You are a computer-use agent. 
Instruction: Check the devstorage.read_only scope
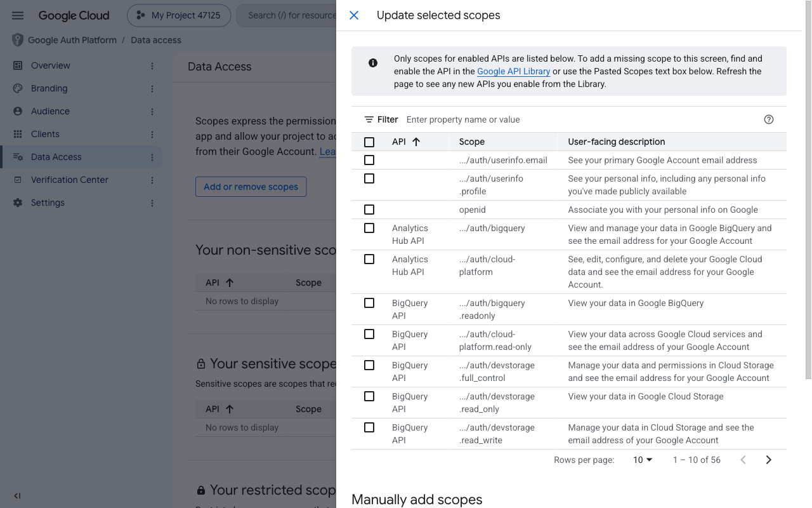tap(369, 396)
